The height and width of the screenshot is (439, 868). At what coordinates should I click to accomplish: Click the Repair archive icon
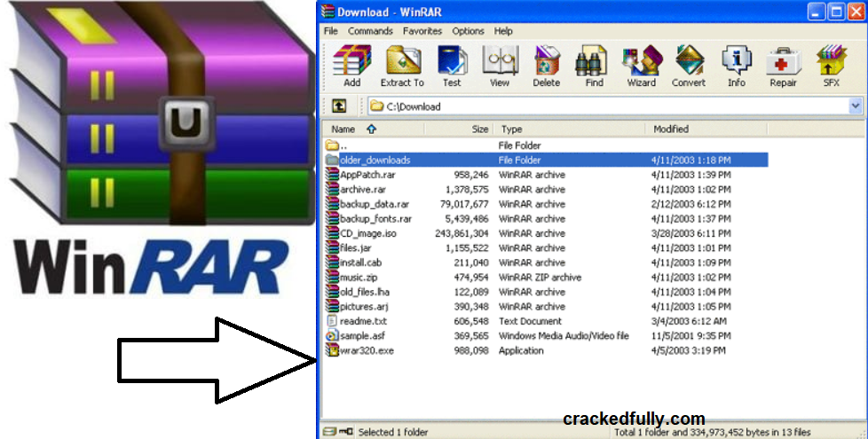coord(784,61)
